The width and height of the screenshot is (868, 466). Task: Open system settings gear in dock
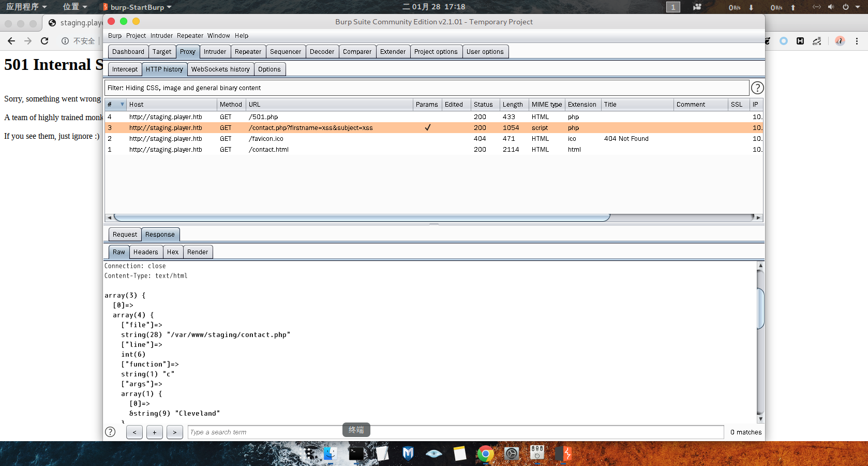point(511,454)
